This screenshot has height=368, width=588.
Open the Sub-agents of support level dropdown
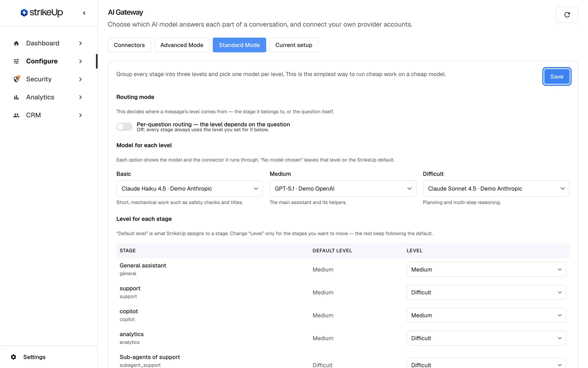coord(486,363)
